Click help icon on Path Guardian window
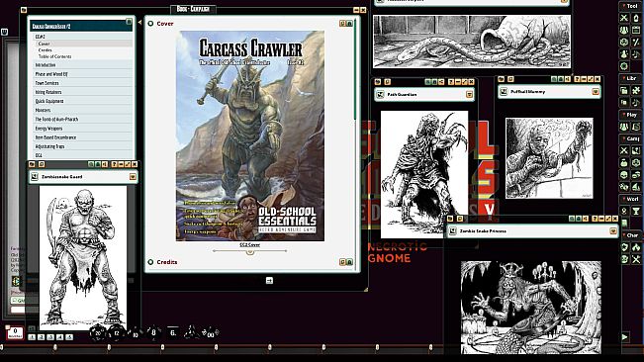The image size is (644, 362). point(451,82)
